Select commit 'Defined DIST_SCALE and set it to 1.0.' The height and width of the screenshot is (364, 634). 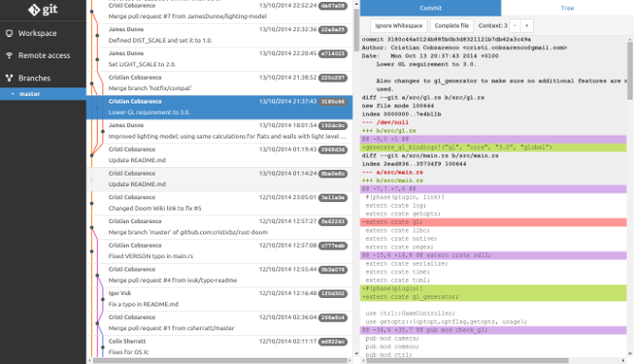tap(219, 35)
